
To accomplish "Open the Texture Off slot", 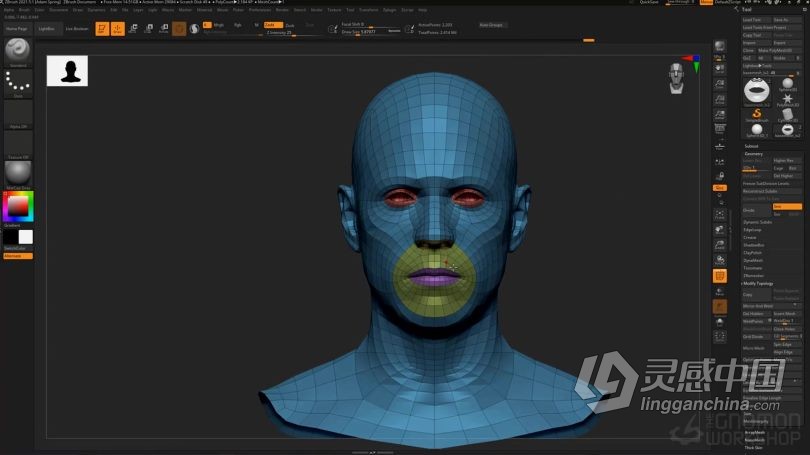I will click(x=18, y=145).
